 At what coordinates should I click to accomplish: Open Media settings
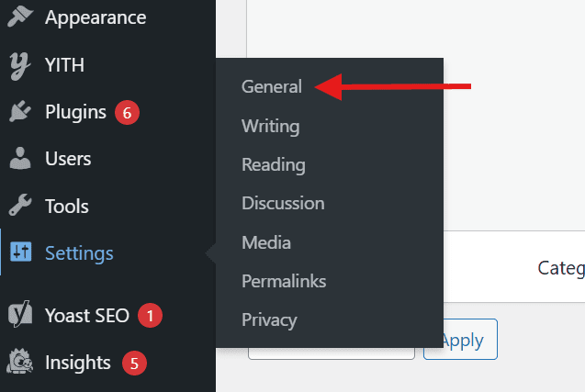tap(266, 242)
